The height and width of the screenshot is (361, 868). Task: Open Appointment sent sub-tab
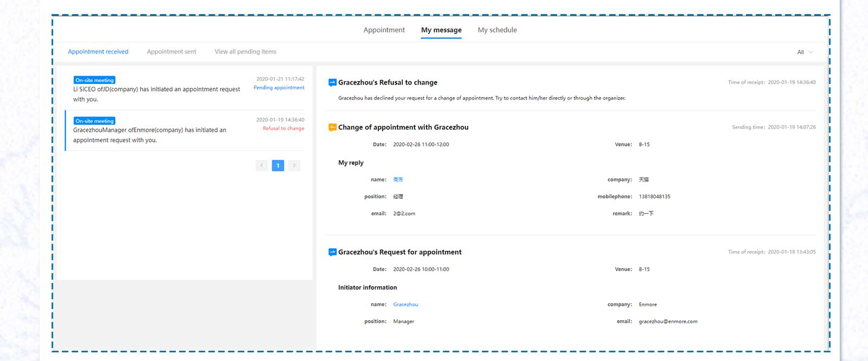(x=171, y=51)
